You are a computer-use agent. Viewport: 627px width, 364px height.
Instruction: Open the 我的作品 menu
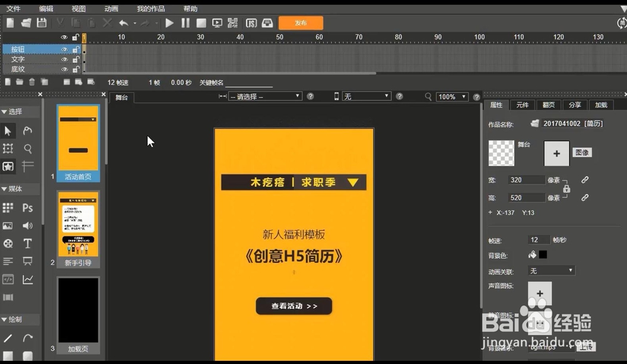point(150,9)
